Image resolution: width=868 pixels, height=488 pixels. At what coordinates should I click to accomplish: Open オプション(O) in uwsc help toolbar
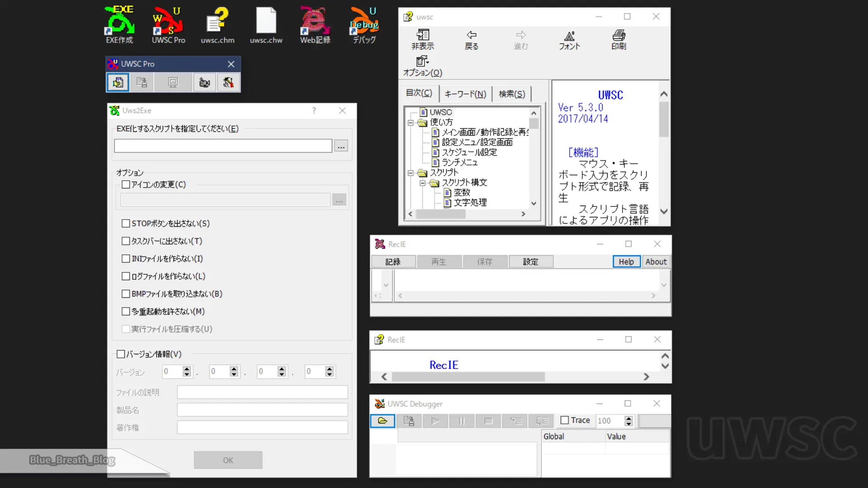pyautogui.click(x=423, y=66)
